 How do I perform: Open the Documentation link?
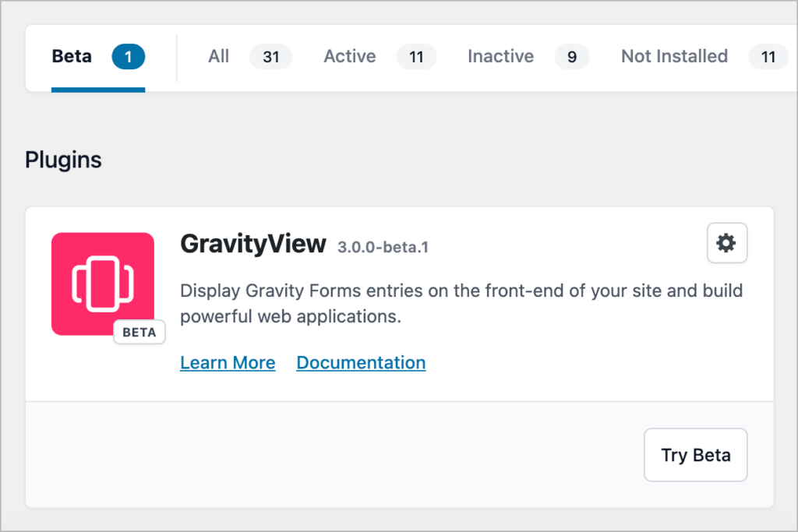(x=361, y=363)
